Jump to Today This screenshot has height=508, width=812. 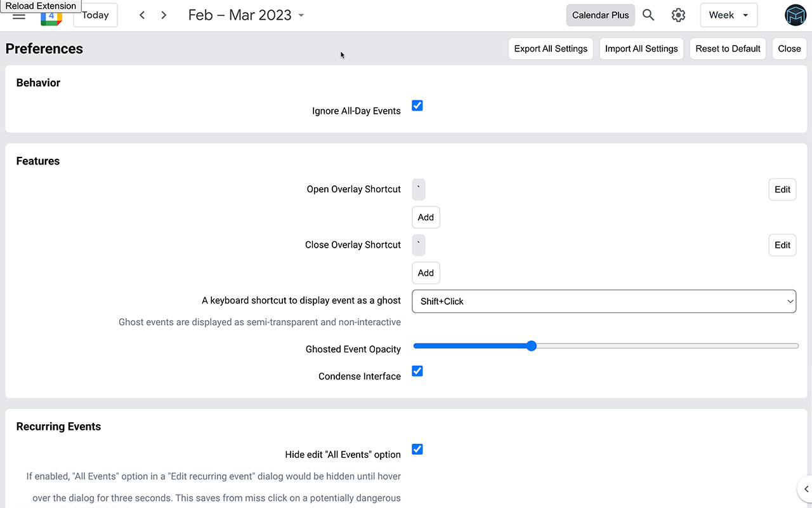[x=95, y=15]
